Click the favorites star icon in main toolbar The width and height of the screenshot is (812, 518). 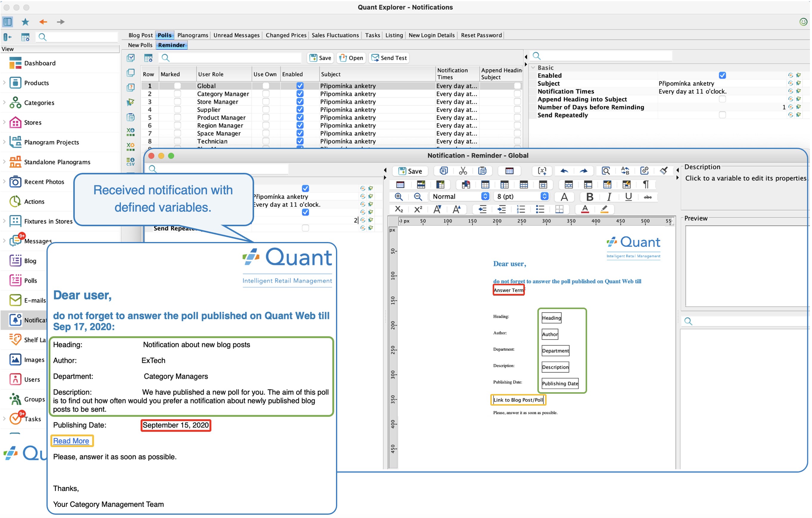coord(25,22)
